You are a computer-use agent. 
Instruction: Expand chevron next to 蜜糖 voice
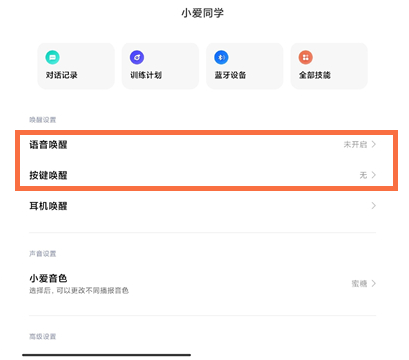(x=374, y=283)
